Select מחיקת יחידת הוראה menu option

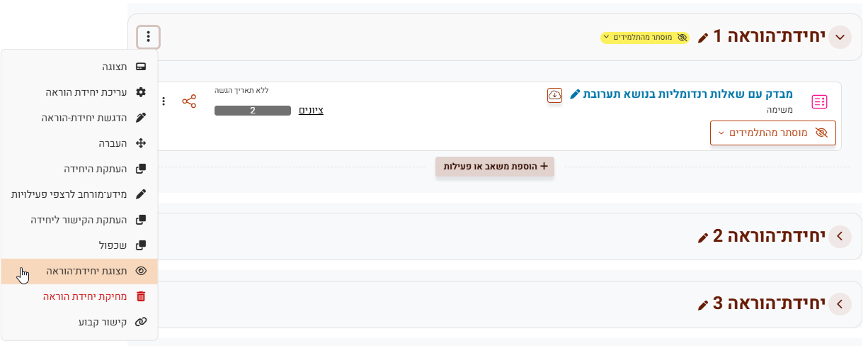coord(85,296)
